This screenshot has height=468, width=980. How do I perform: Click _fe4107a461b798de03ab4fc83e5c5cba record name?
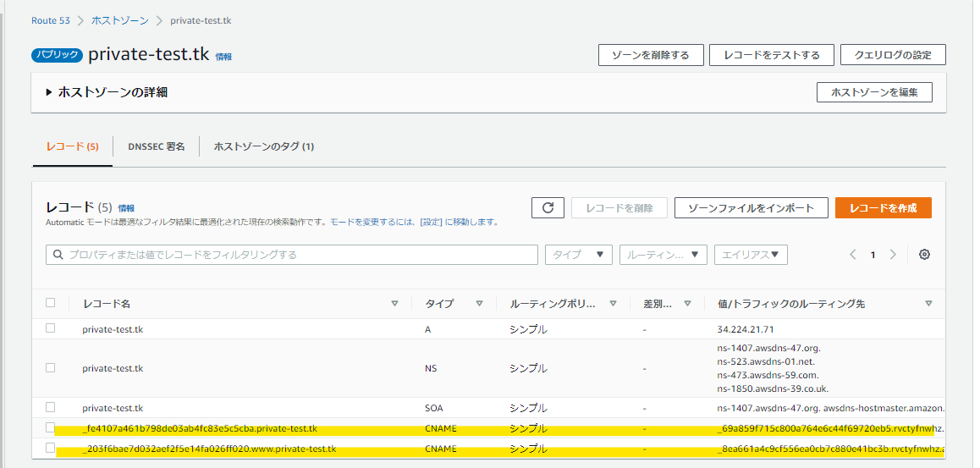tap(200, 428)
